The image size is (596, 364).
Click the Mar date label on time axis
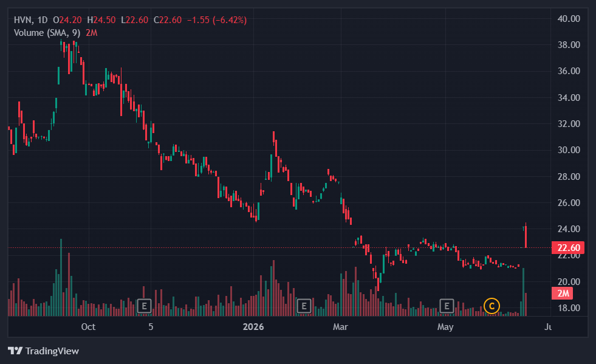tap(340, 327)
